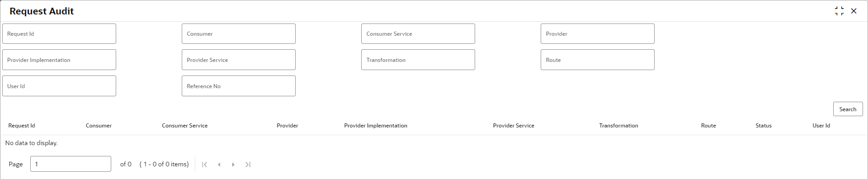Screen dimensions: 868x179
Task: Activate the Provider filter field
Action: 598,34
